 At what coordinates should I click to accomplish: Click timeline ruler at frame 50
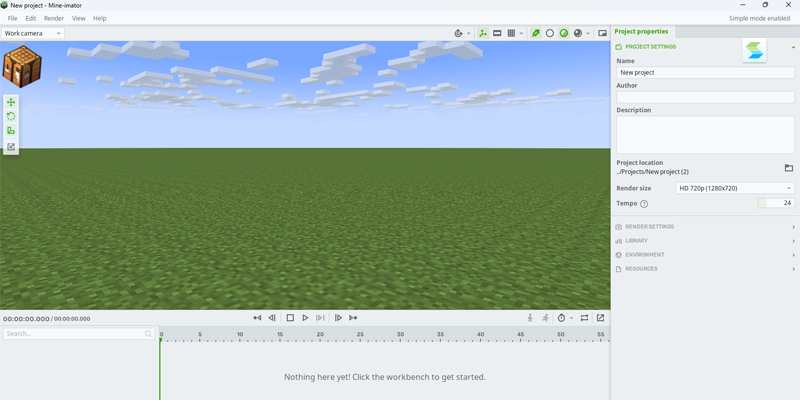pyautogui.click(x=561, y=335)
